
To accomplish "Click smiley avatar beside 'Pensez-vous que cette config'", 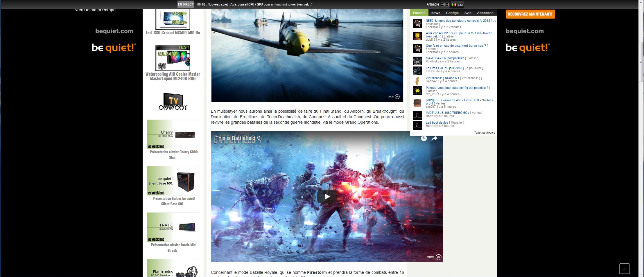I will [417, 91].
